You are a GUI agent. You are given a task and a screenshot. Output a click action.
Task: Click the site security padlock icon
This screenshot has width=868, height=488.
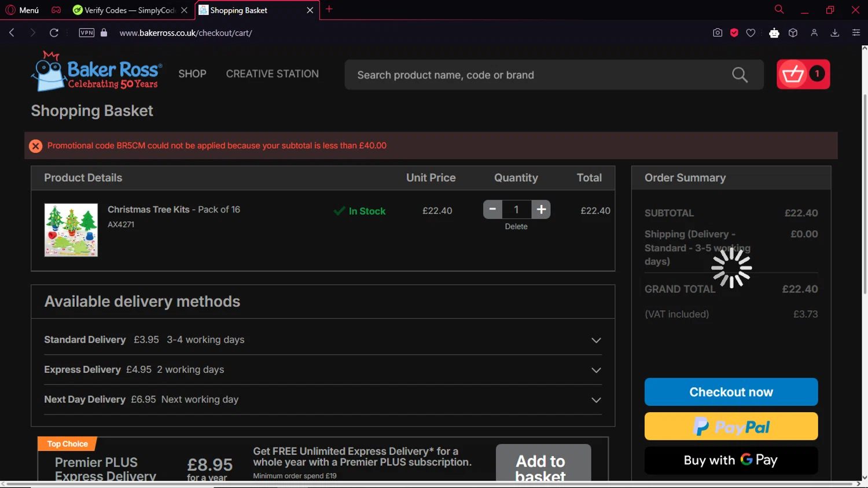point(104,33)
